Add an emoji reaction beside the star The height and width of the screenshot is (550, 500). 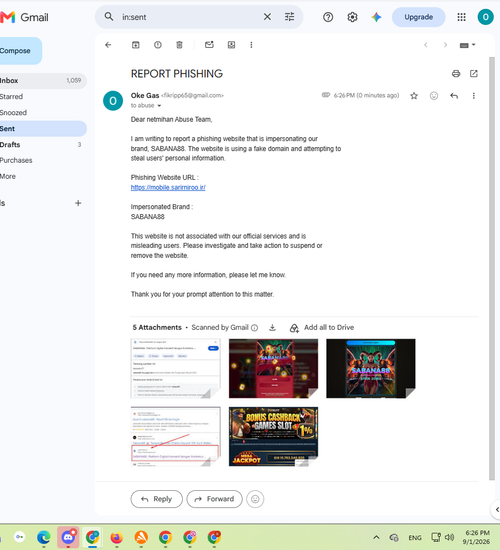pos(434,96)
